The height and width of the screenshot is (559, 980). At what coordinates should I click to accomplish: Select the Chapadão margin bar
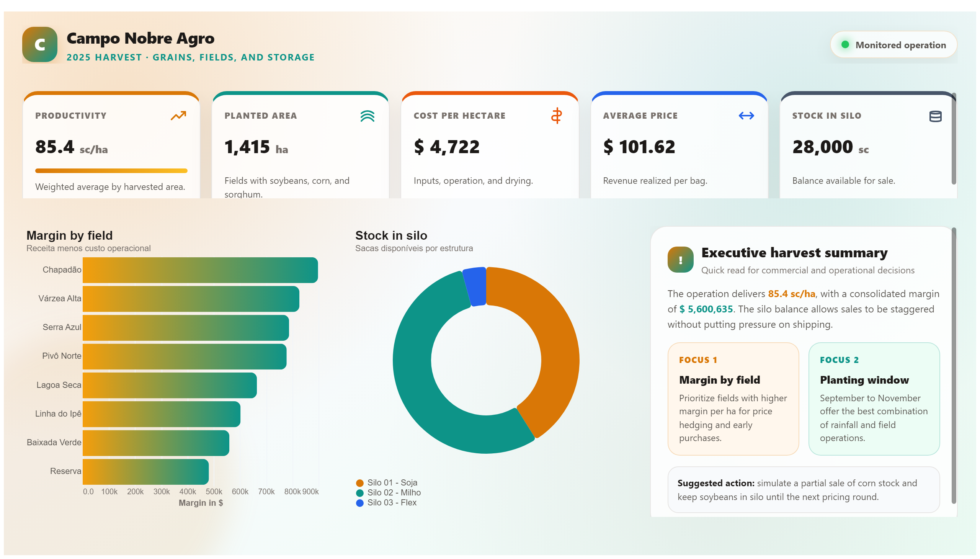point(200,270)
